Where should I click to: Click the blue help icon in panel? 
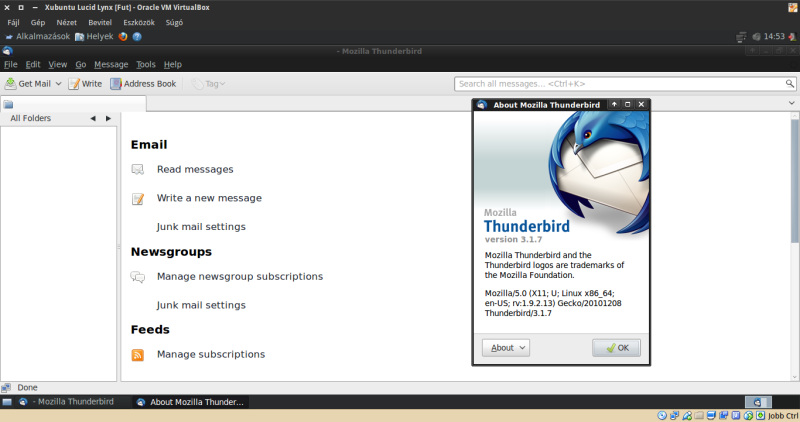pyautogui.click(x=137, y=37)
